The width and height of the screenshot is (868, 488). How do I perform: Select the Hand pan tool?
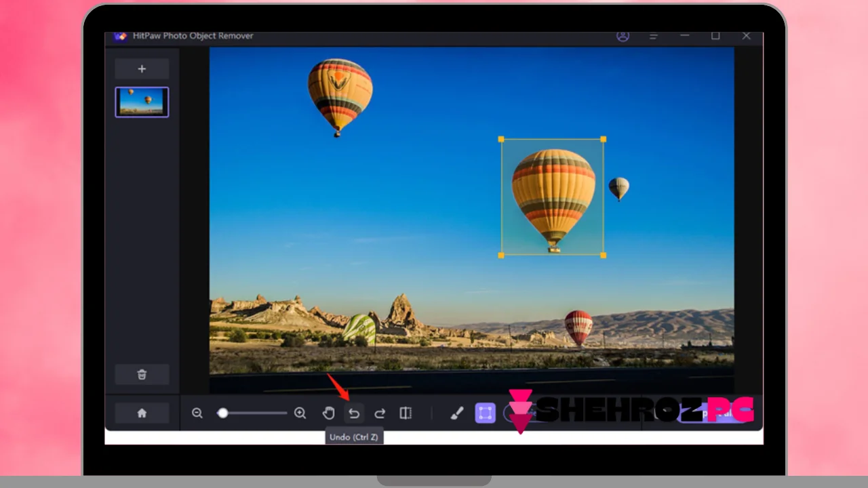click(329, 413)
